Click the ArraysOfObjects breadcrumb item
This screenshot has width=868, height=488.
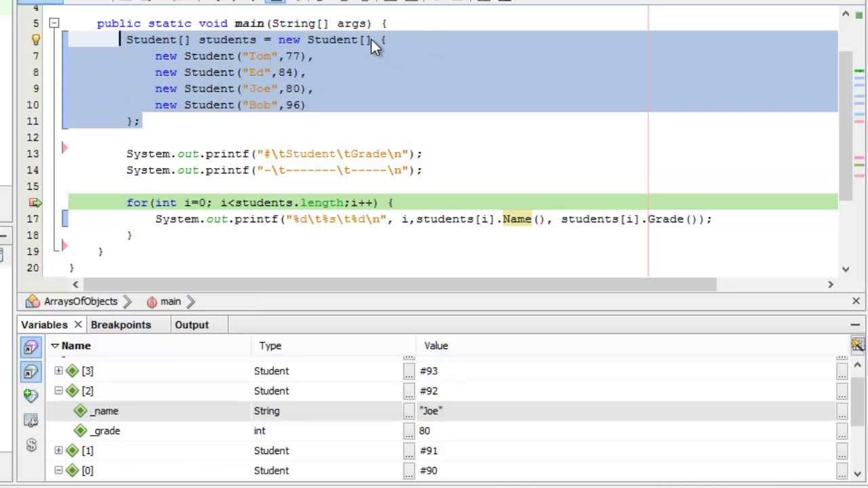pyautogui.click(x=81, y=302)
